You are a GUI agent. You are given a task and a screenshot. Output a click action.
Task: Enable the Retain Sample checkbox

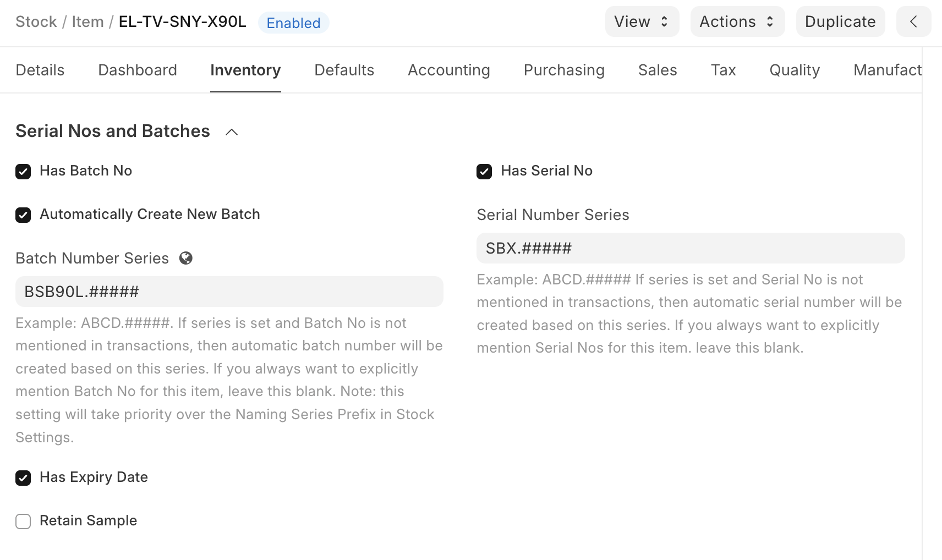(23, 521)
